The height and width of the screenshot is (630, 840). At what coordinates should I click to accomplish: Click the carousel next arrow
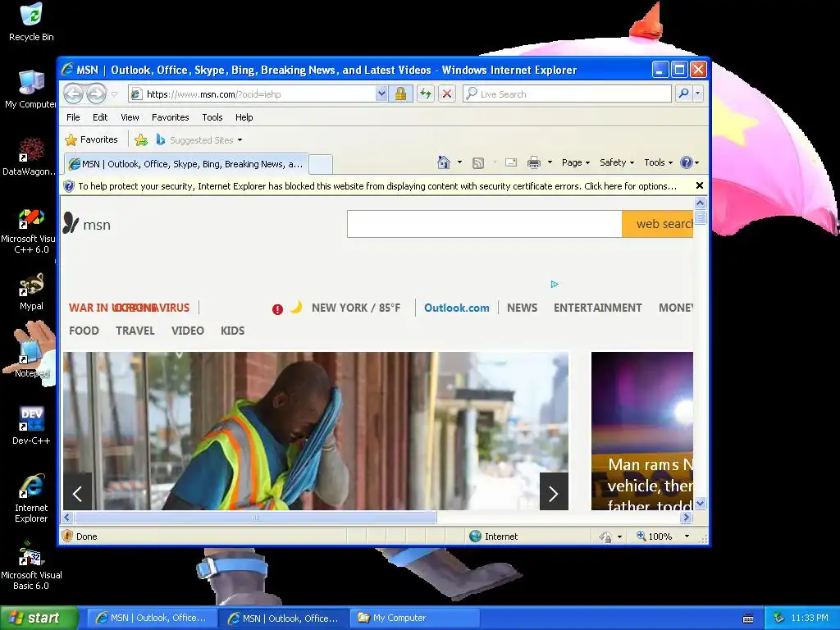[554, 492]
